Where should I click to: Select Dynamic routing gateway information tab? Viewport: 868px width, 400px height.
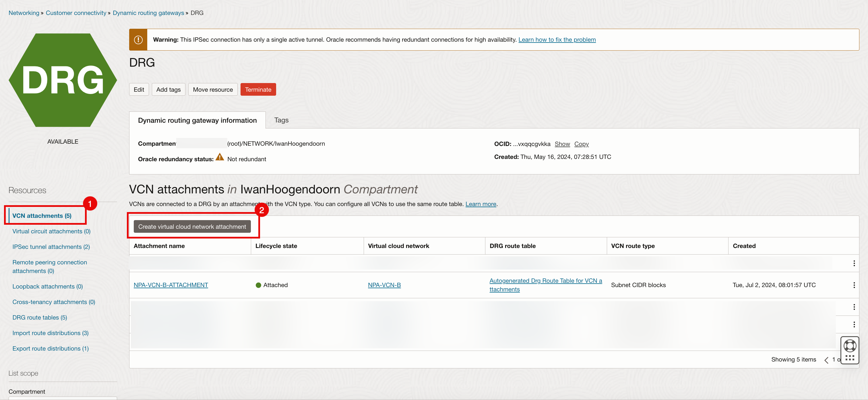(197, 120)
